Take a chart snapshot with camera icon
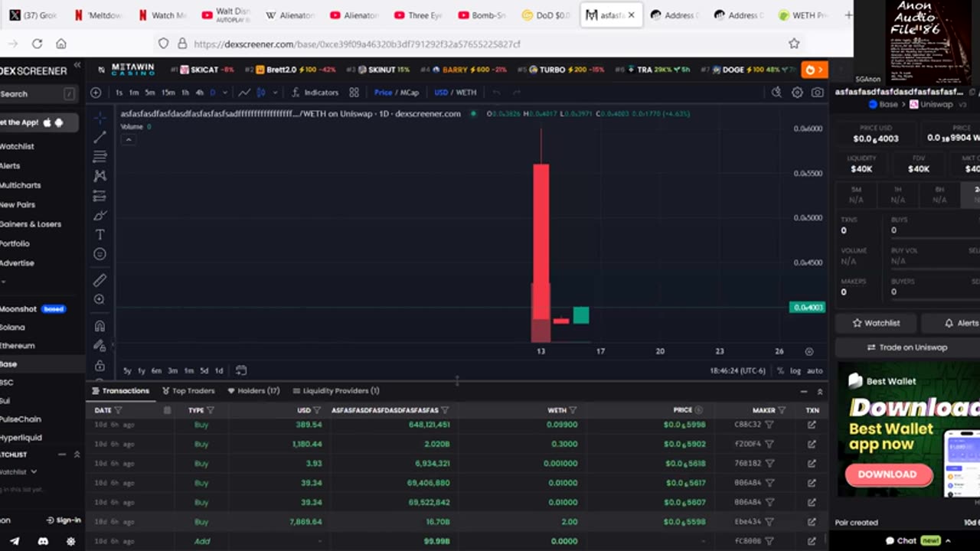 [x=818, y=93]
